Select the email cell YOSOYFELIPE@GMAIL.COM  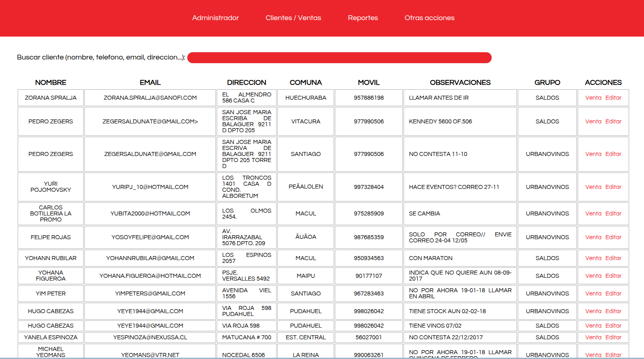coord(150,237)
